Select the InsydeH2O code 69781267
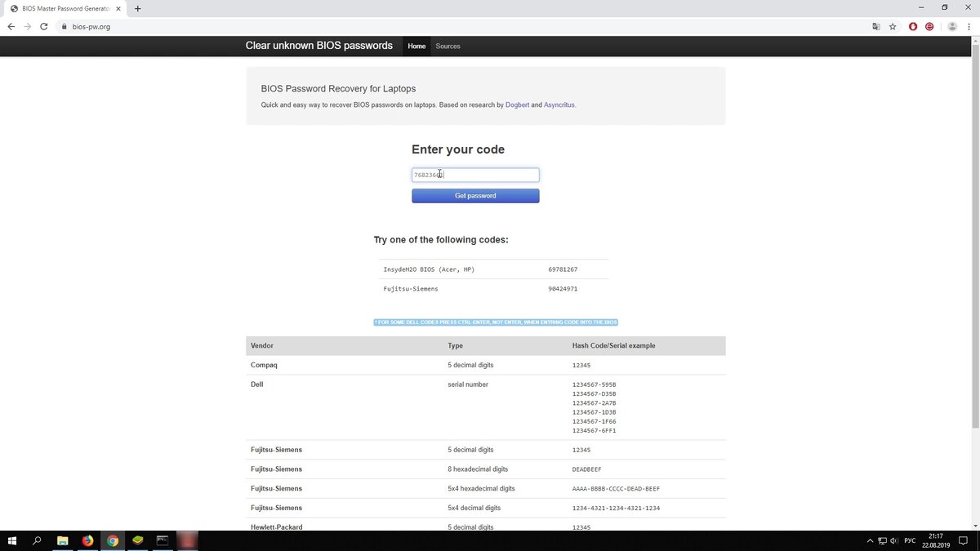The height and width of the screenshot is (551, 980). 563,269
